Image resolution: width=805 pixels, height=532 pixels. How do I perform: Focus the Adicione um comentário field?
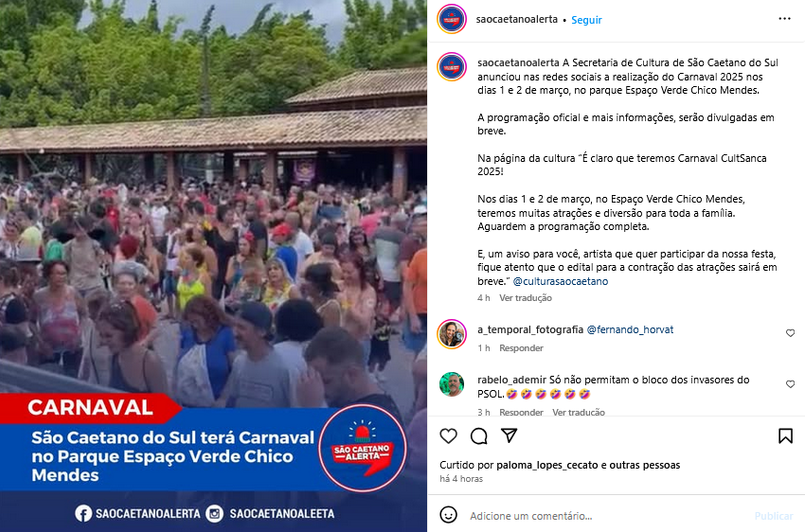click(x=606, y=516)
